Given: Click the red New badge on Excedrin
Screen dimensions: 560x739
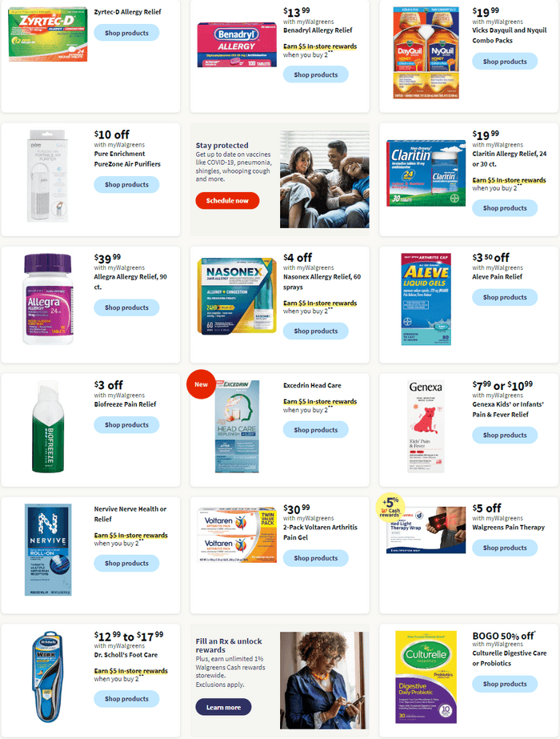Looking at the screenshot, I should point(201,384).
